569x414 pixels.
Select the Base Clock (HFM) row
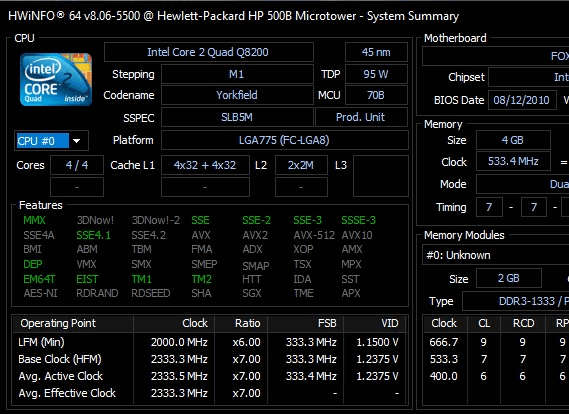point(209,359)
